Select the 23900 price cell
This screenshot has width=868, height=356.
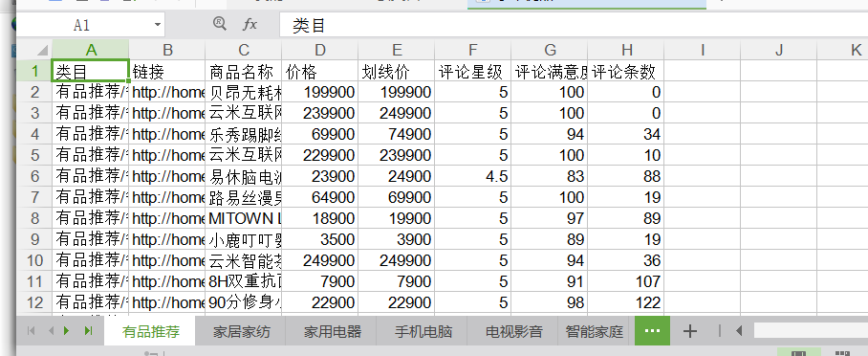coord(320,176)
